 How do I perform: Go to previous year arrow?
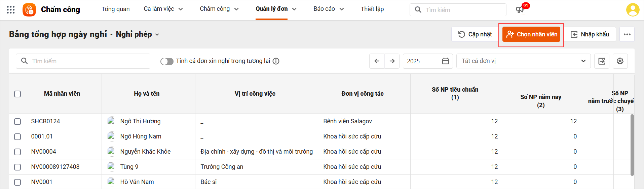pyautogui.click(x=377, y=61)
